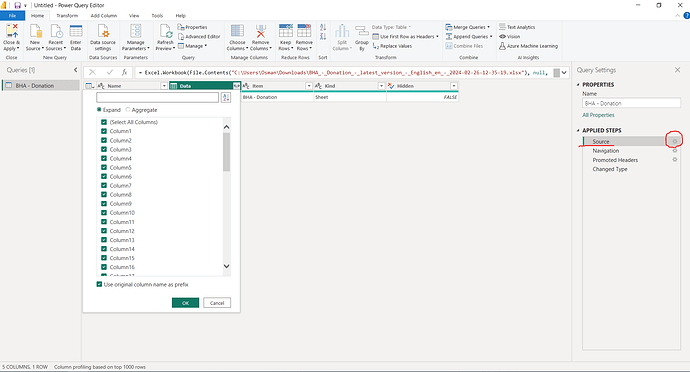Click Append Queries button

[469, 37]
